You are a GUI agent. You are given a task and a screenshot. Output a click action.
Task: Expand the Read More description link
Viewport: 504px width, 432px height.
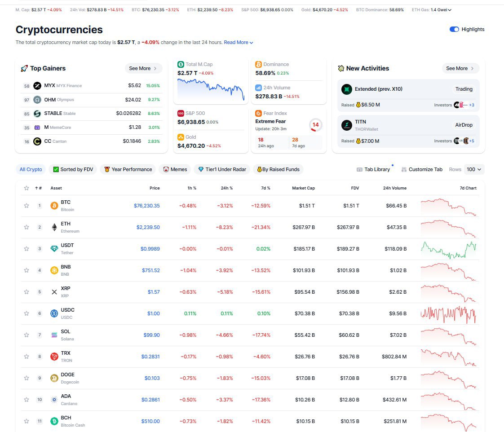coord(239,42)
